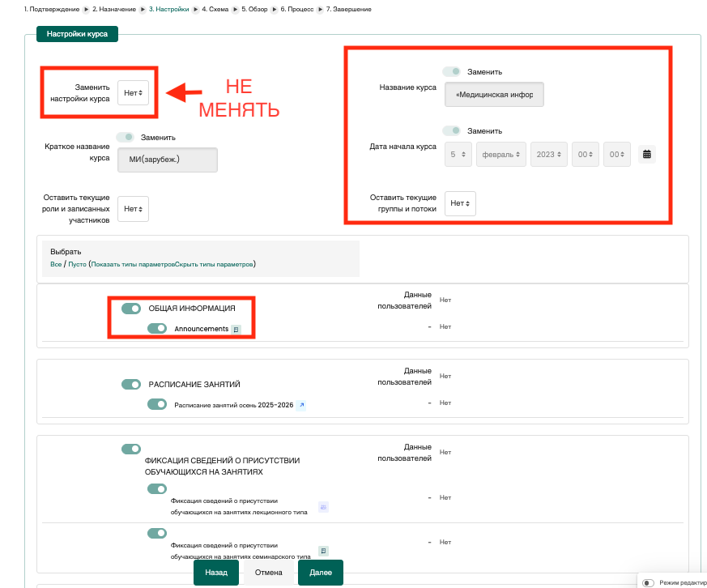Click the Показать типы параметров link
Screen dimensions: 707x588
tap(133, 264)
